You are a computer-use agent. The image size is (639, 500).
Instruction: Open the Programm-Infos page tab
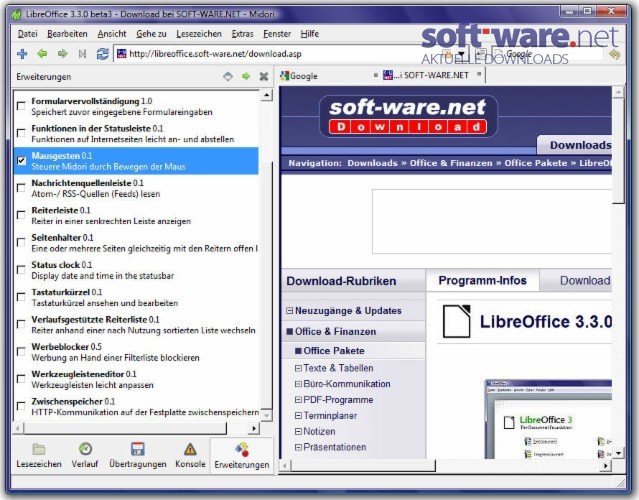point(483,280)
